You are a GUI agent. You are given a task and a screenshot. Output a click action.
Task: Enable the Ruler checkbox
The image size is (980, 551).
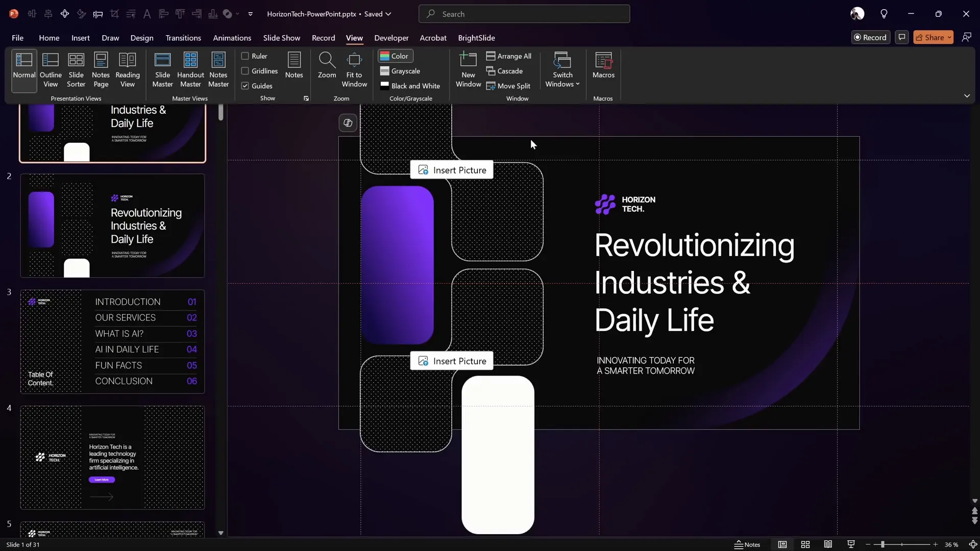coord(246,56)
